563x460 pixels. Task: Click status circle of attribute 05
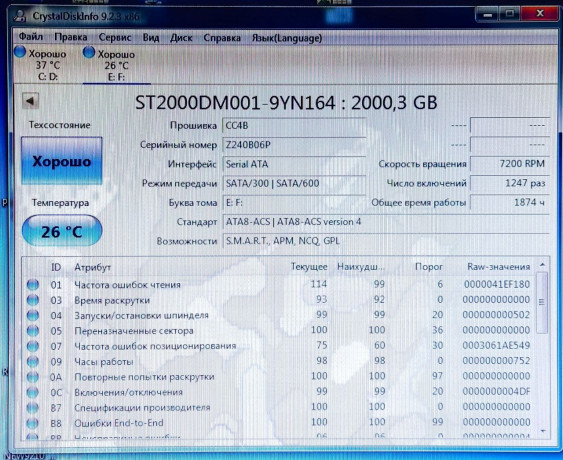coord(33,331)
